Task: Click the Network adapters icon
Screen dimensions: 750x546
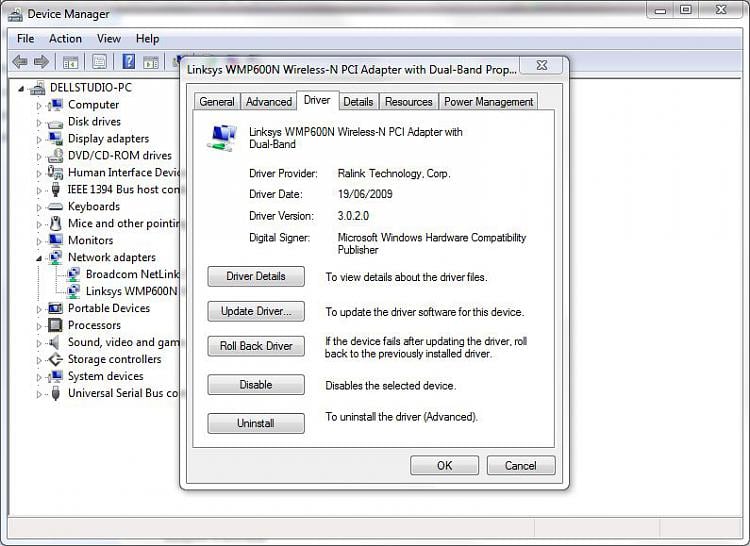Action: pos(55,257)
